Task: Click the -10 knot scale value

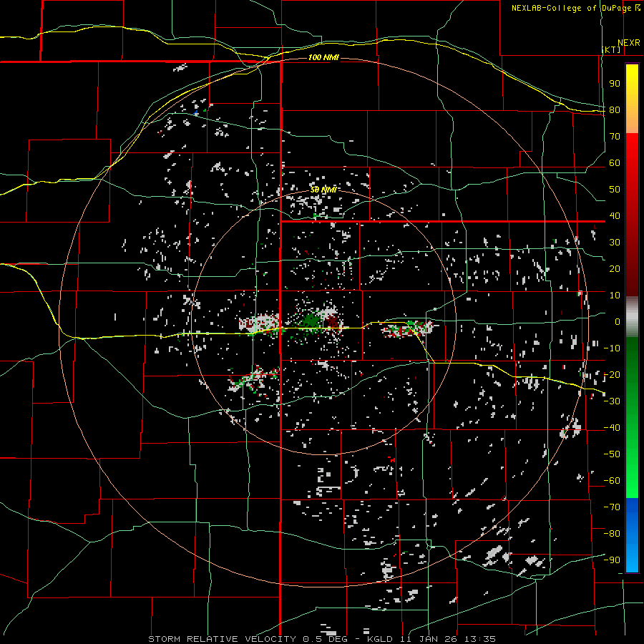Action: pyautogui.click(x=612, y=348)
